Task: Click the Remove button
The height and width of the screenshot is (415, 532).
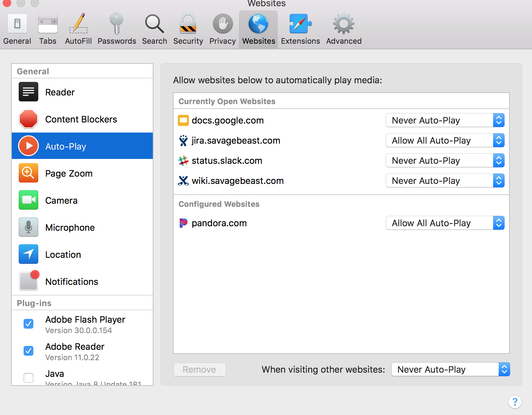Action: click(200, 370)
